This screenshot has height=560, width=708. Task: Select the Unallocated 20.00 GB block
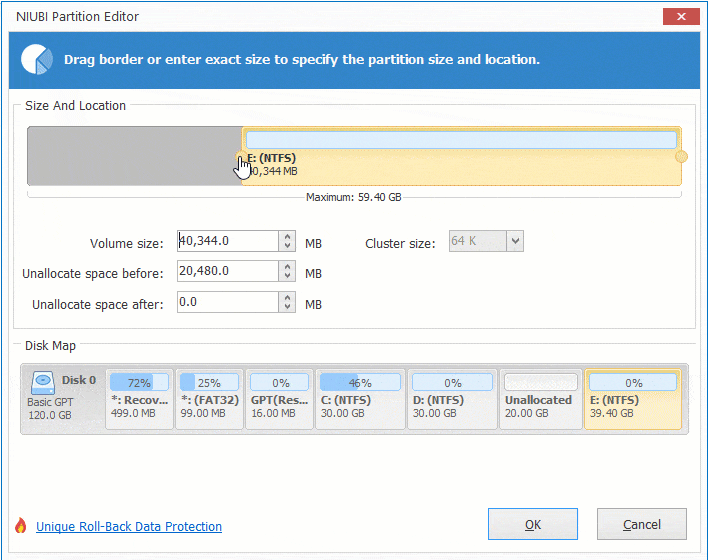click(x=541, y=399)
